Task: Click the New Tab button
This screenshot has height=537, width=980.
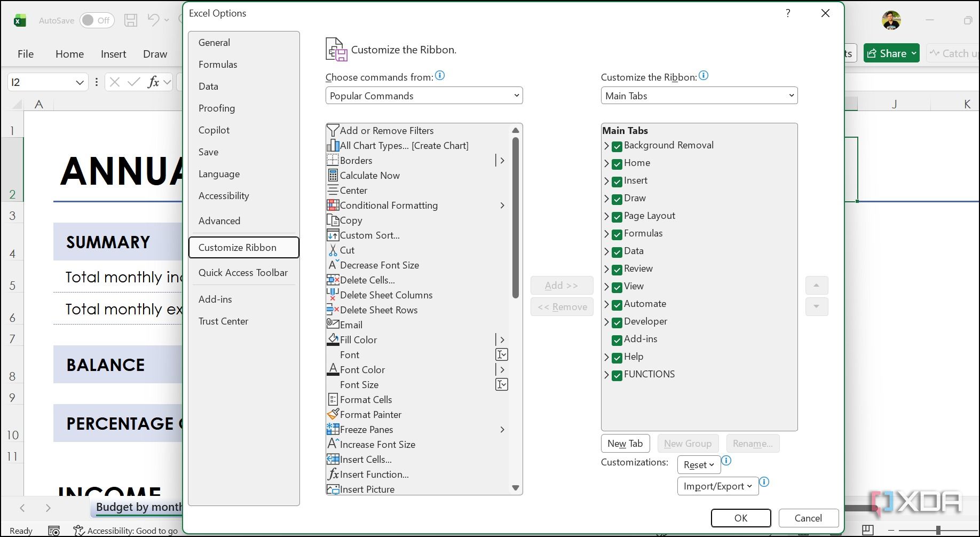Action: point(625,444)
